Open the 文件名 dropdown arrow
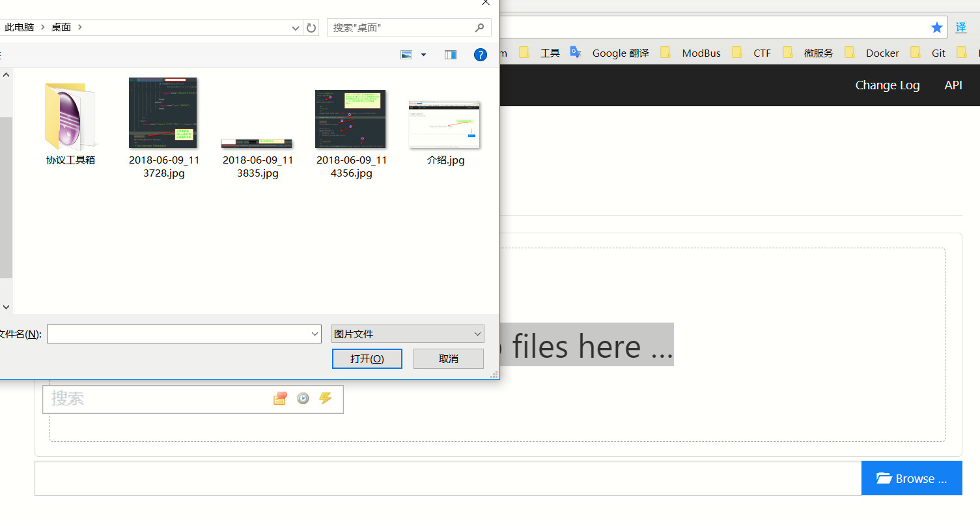The width and height of the screenshot is (980, 522). (x=315, y=334)
